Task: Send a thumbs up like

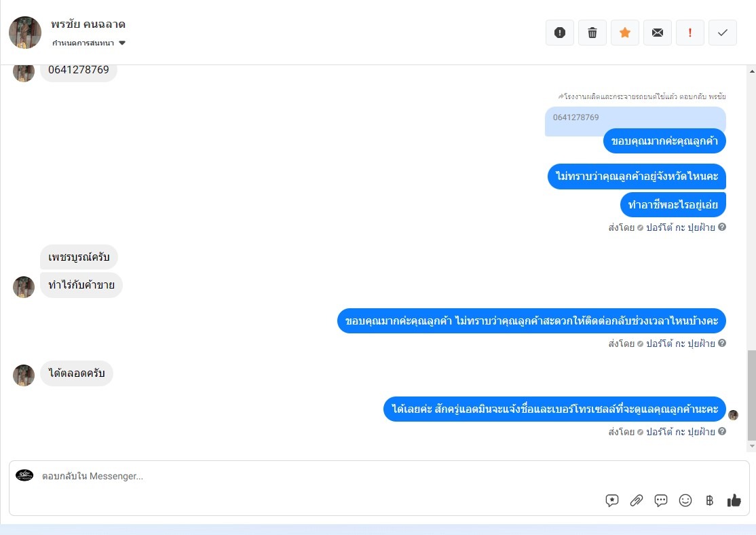Action: coord(734,501)
